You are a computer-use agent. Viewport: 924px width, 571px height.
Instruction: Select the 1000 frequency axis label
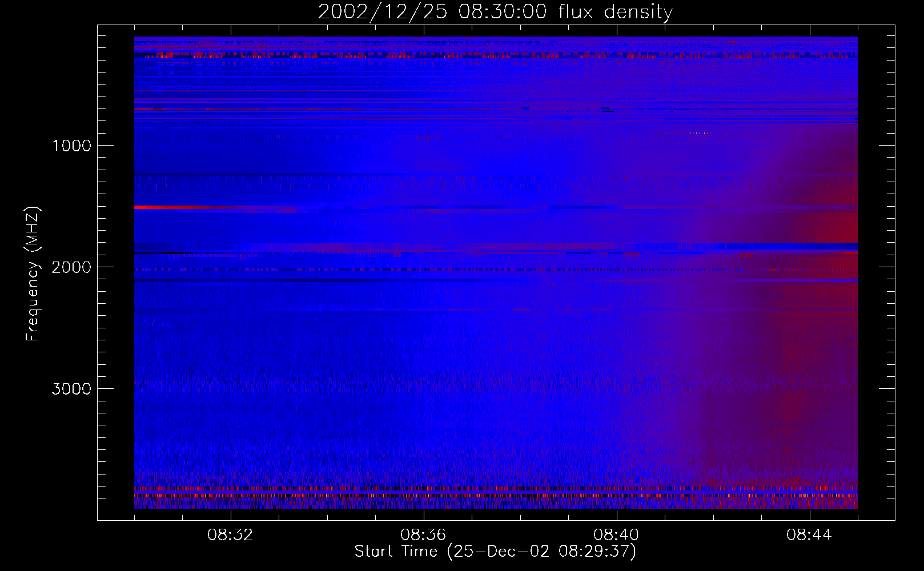pos(71,146)
